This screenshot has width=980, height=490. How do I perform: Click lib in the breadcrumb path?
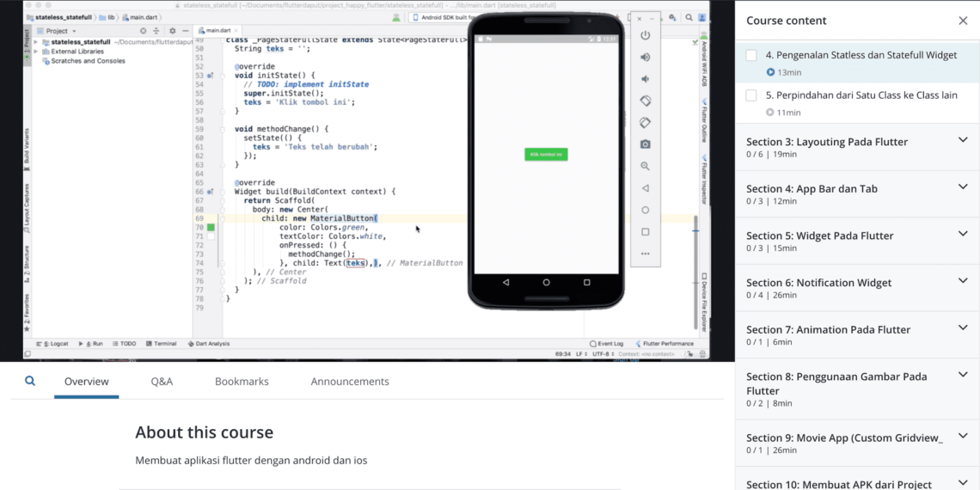(107, 17)
